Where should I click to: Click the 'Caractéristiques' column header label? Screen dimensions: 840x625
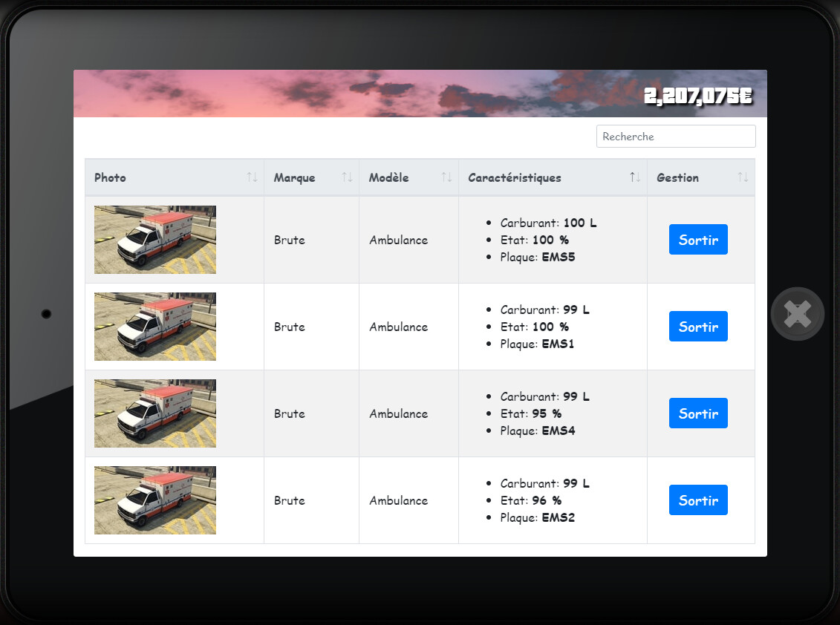click(515, 178)
